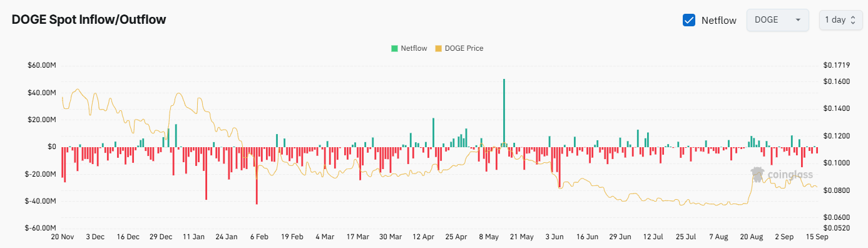The width and height of the screenshot is (868, 248).
Task: Click the DOGE Spot Inflow/Outflow title
Action: pos(89,20)
